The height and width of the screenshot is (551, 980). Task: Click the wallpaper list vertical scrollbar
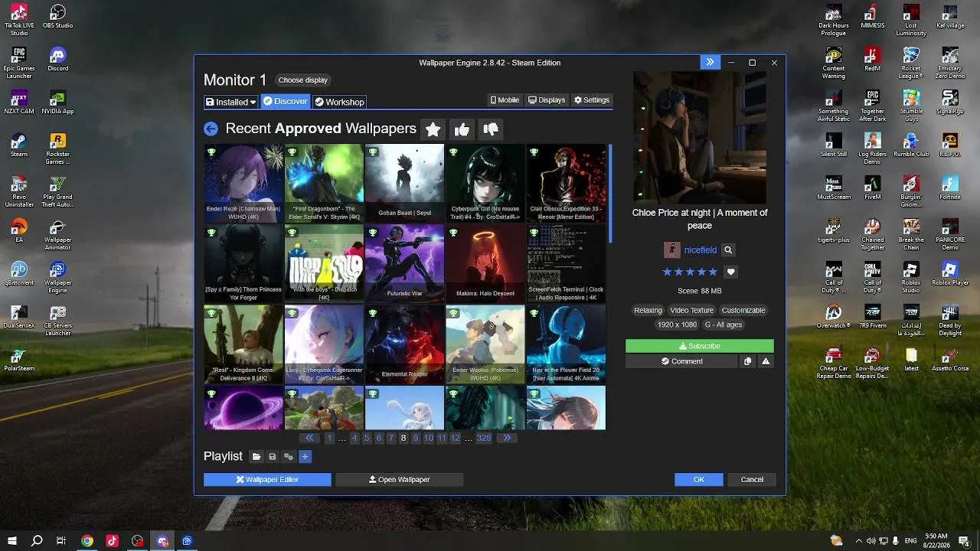coord(610,194)
